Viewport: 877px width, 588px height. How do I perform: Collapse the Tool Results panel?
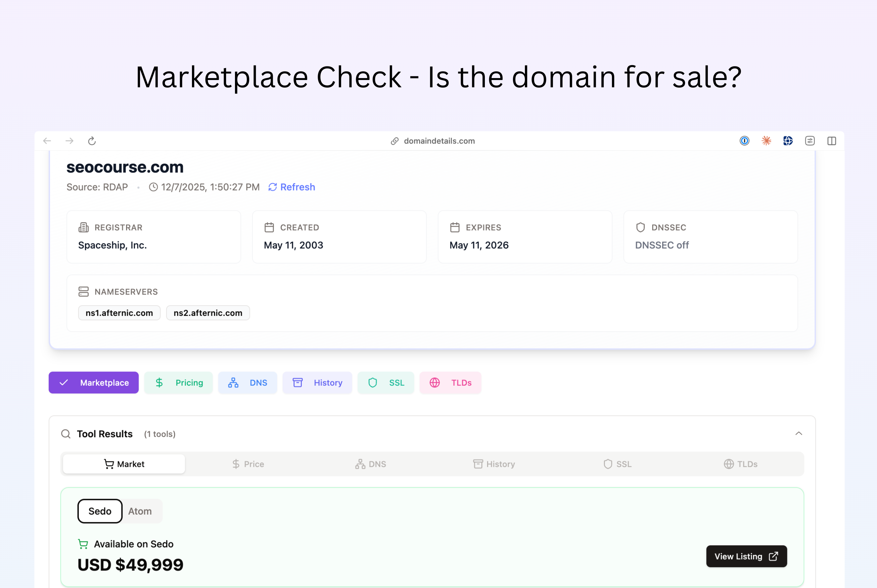coord(799,434)
